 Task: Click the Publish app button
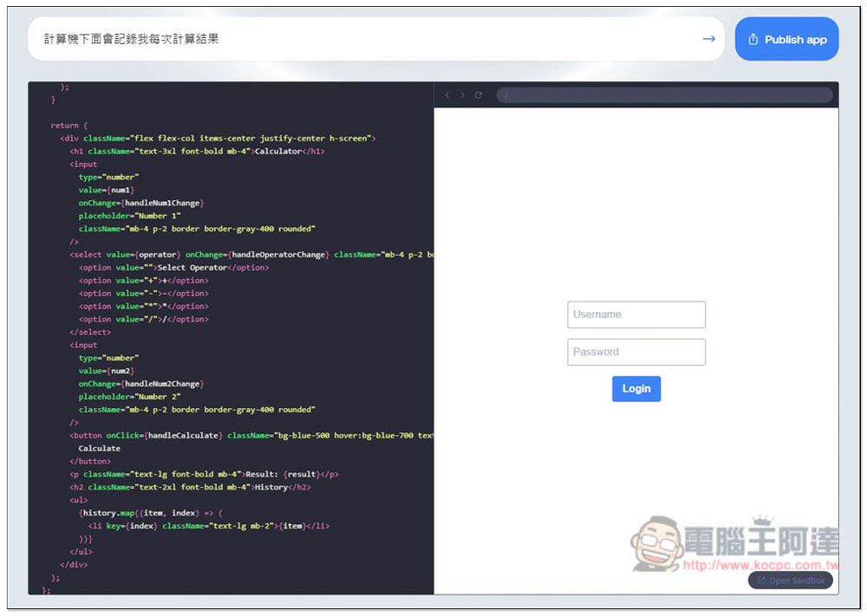(x=786, y=39)
